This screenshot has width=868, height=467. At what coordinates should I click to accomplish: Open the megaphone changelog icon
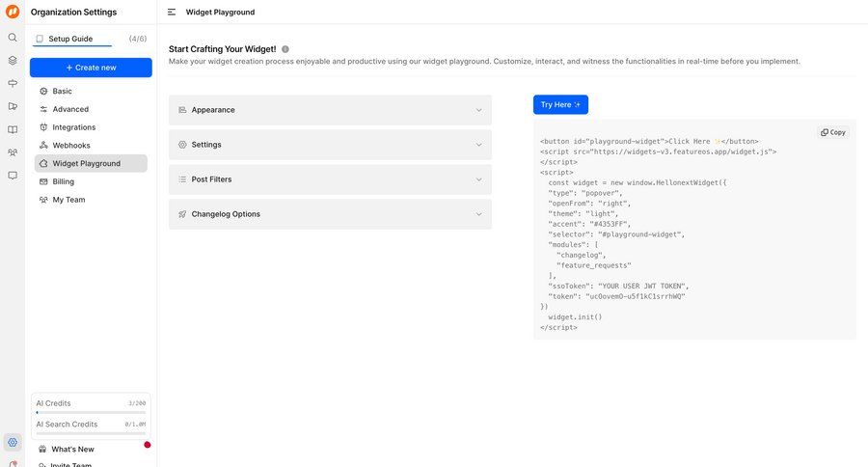coord(13,106)
